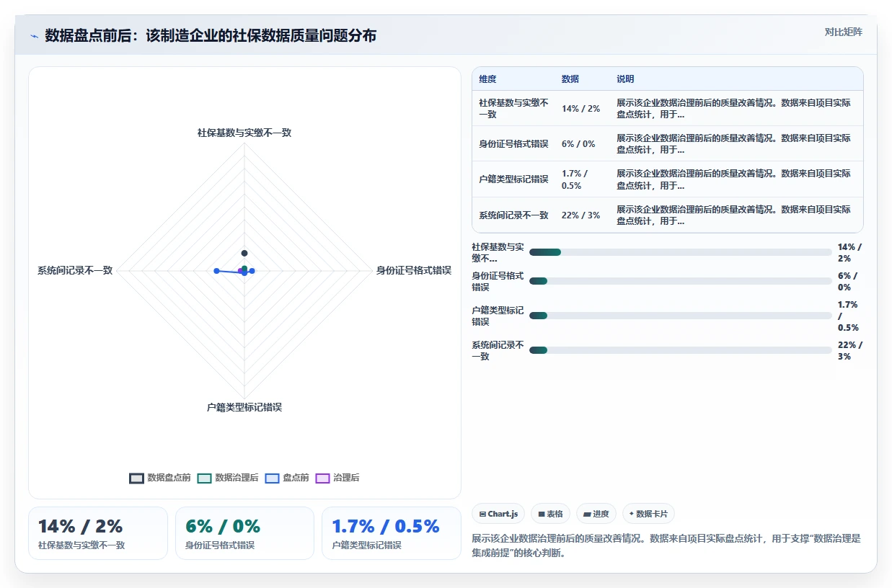Click table value 14% / 2%
Viewport: 892px width, 588px height.
(580, 109)
